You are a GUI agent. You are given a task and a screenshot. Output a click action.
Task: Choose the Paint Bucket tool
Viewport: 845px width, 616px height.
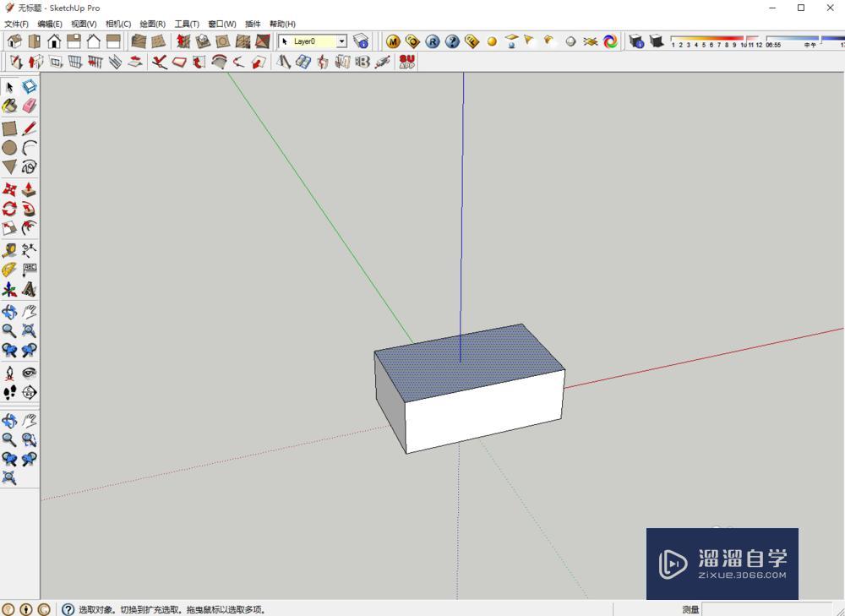pos(9,106)
